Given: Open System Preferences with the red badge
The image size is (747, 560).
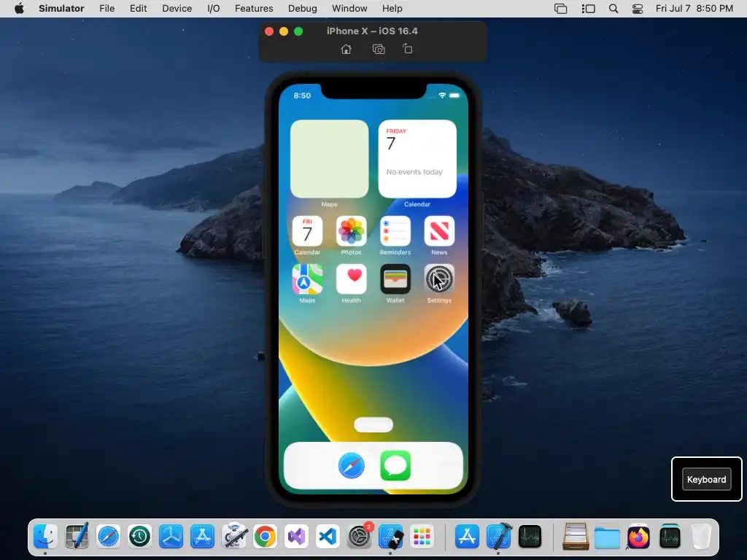Looking at the screenshot, I should tap(360, 537).
